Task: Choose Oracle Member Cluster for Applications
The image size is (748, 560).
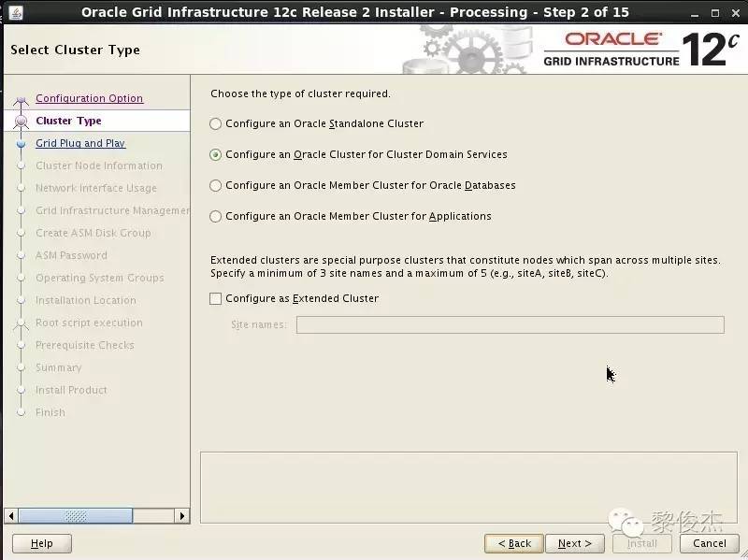Action: coord(216,217)
